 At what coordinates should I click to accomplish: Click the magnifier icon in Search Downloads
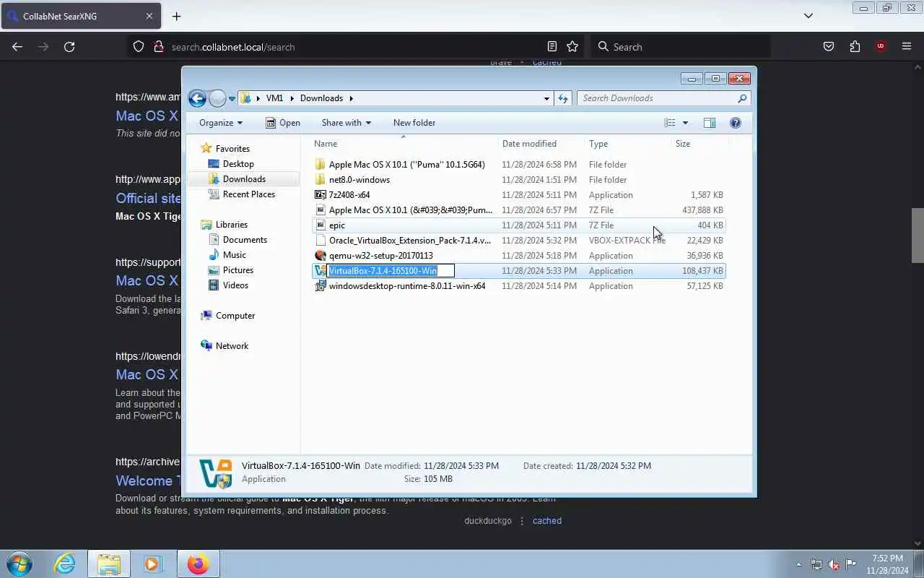[742, 98]
